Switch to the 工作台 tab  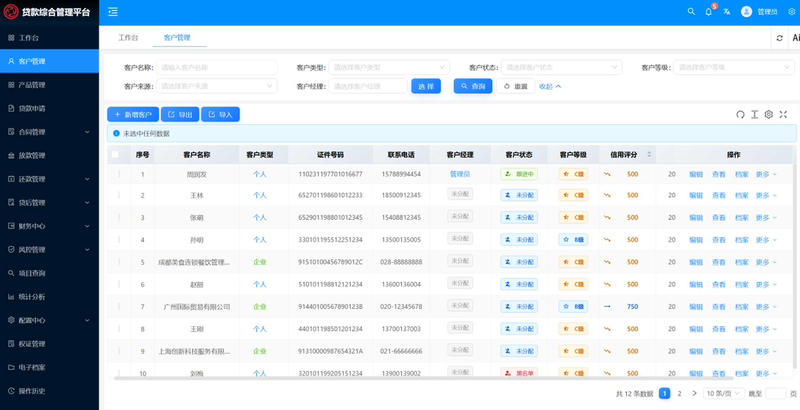(128, 38)
